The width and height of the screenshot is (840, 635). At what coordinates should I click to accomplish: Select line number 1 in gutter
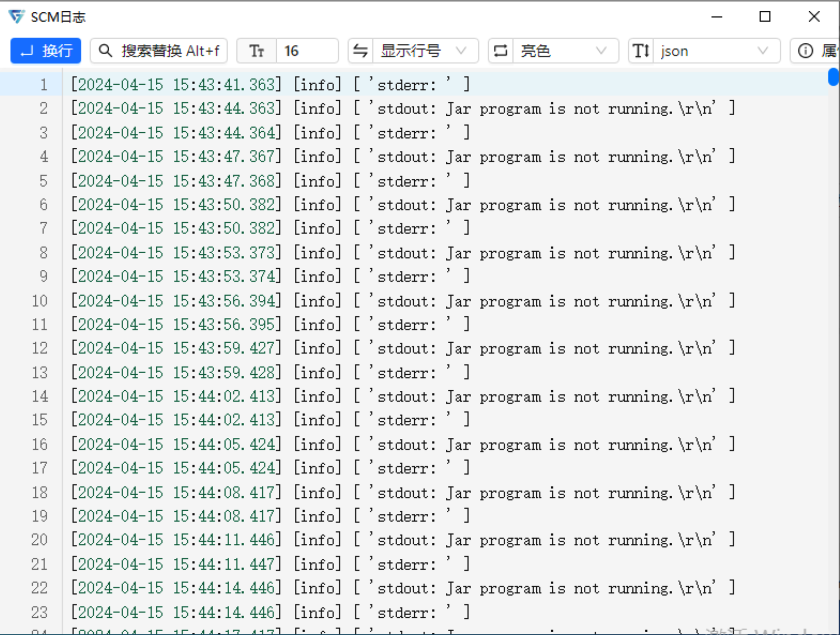(x=44, y=84)
